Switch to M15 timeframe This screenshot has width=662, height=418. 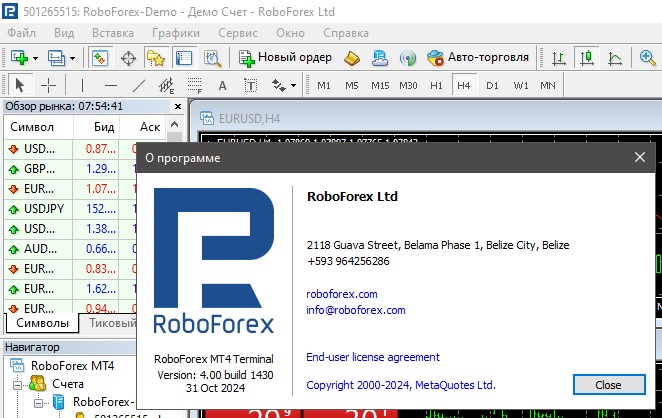[380, 86]
